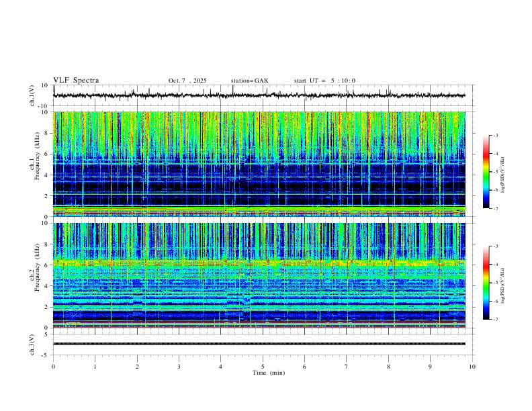532x411 pixels.
Task: Click the ch.1 spectrogram panel
Action: pos(259,164)
